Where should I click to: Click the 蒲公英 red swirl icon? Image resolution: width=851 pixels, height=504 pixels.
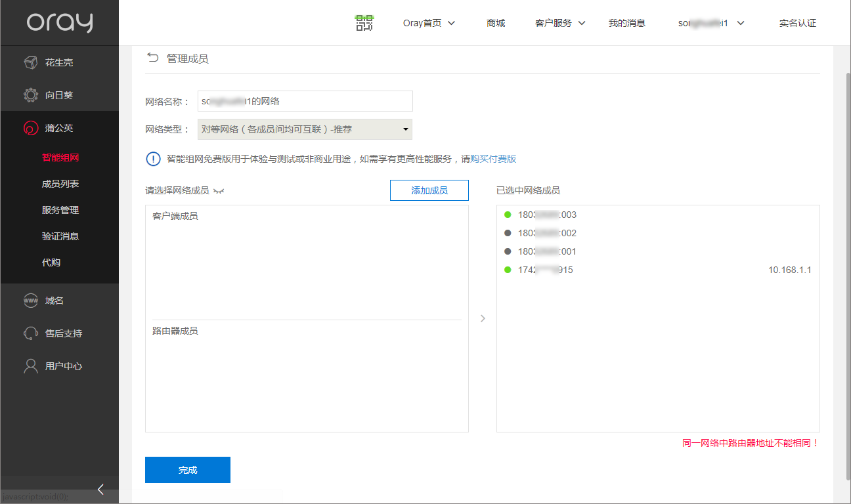(x=30, y=128)
